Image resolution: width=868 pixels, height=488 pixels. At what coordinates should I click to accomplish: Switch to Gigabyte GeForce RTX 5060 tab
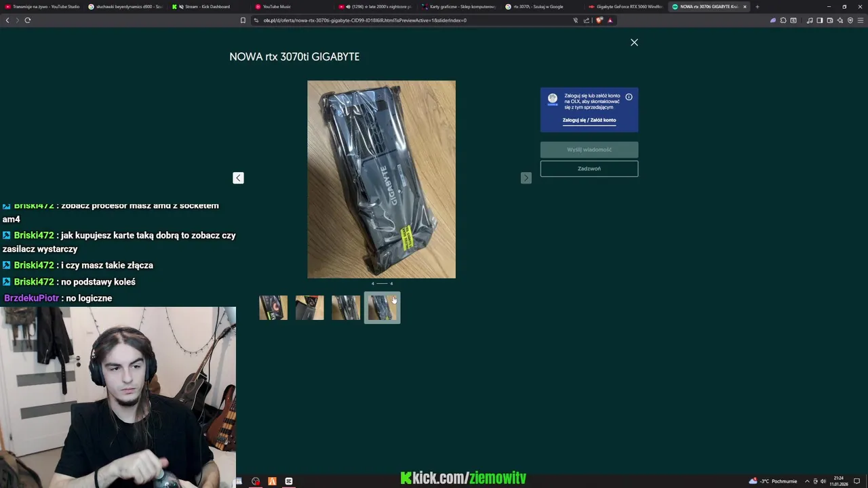click(x=626, y=7)
